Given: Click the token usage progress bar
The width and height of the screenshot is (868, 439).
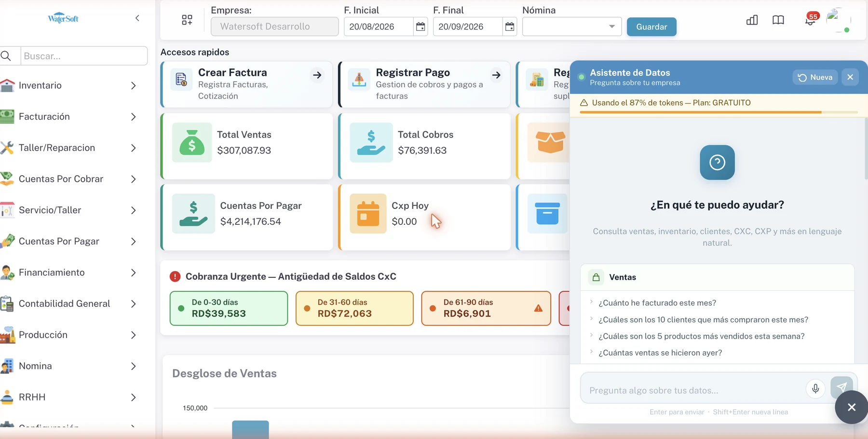Looking at the screenshot, I should [x=719, y=112].
